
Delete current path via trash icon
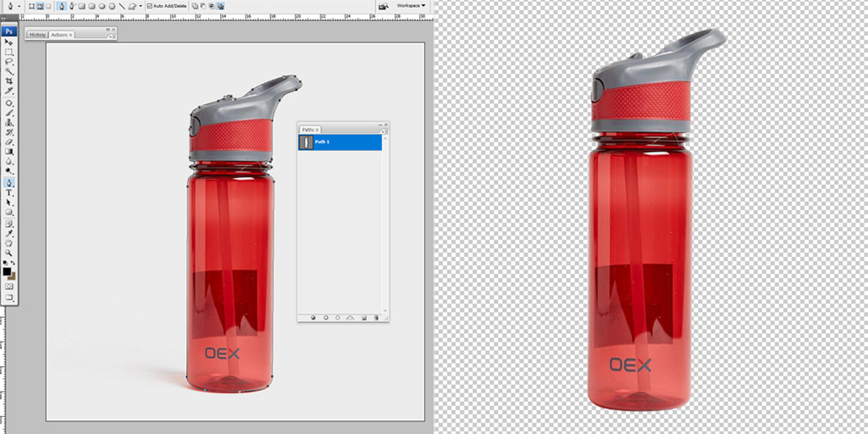[377, 318]
